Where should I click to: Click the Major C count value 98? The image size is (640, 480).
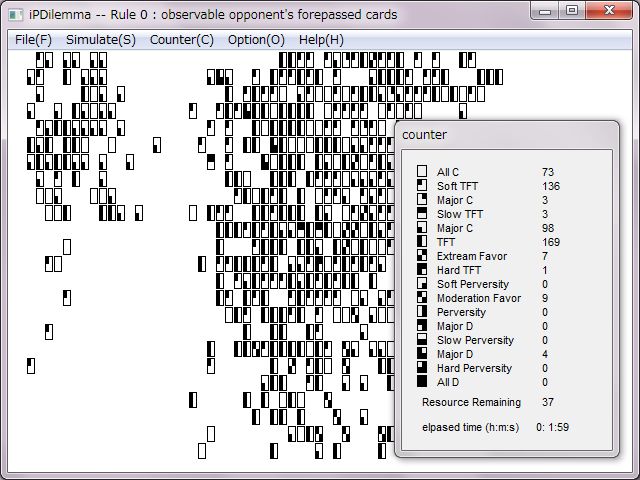click(x=548, y=228)
